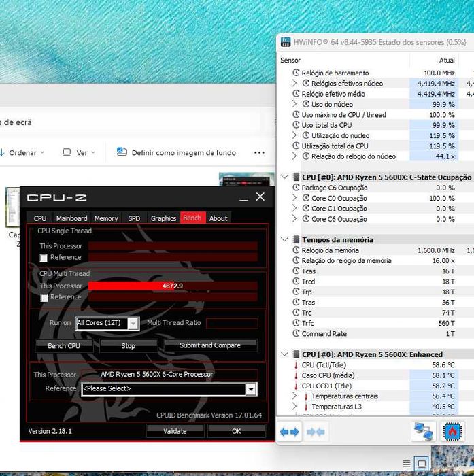Switch to large thumbnails view icon in Explorer
This screenshot has height=476, width=474.
pyautogui.click(x=422, y=464)
